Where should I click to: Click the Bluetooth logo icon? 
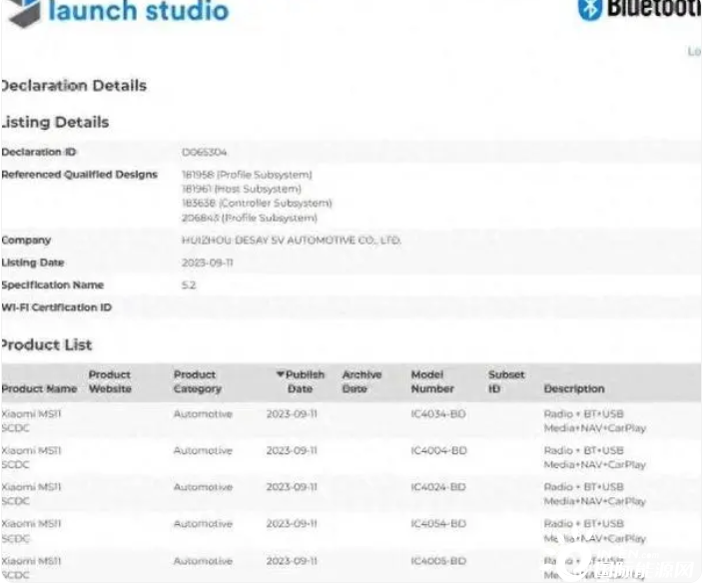coord(589,10)
